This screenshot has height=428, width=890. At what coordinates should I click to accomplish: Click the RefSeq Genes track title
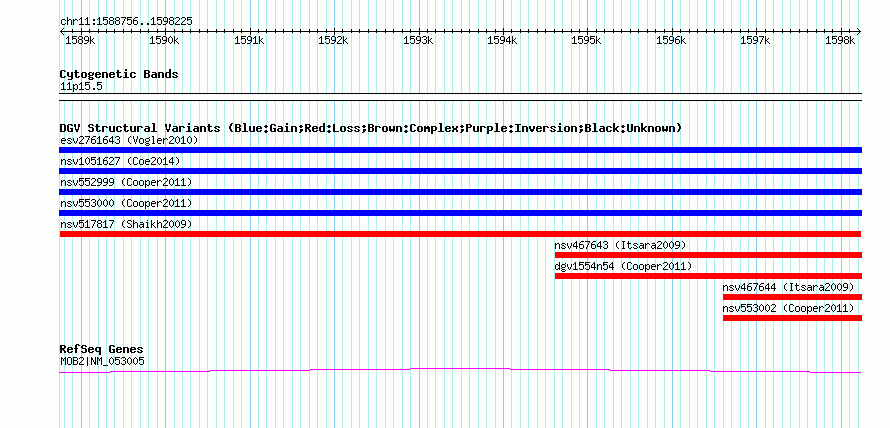(x=102, y=349)
